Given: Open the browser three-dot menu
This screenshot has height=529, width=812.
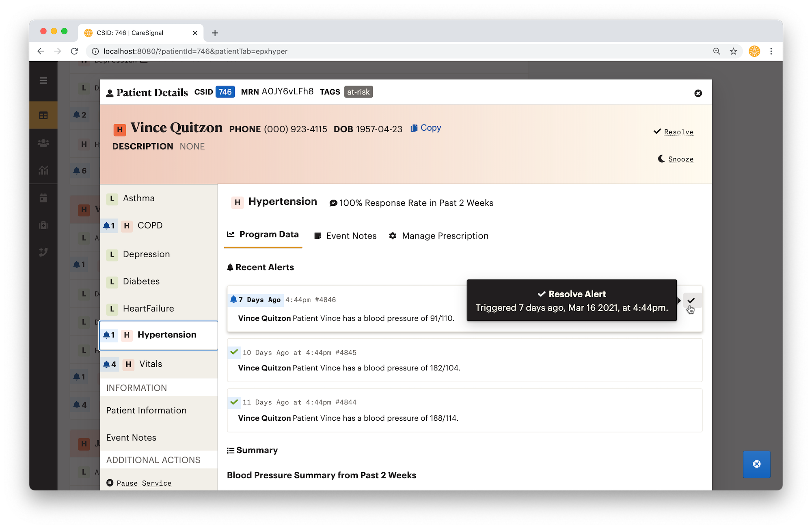Looking at the screenshot, I should [x=771, y=52].
